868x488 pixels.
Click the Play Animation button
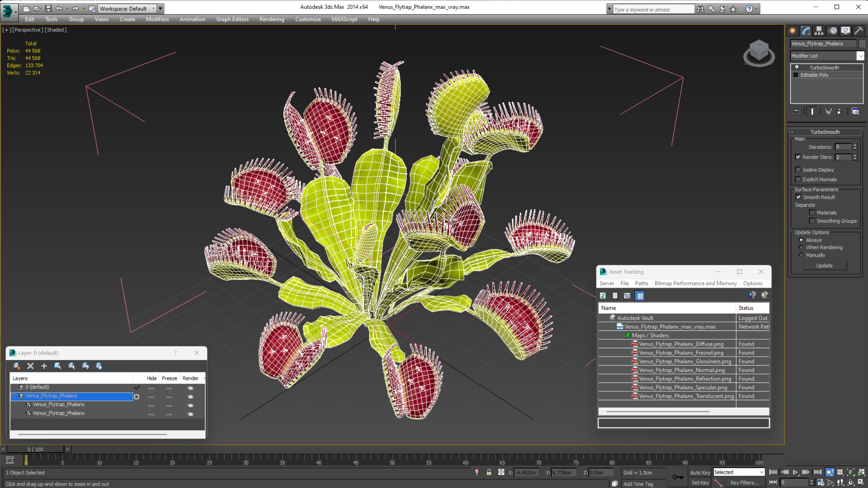tap(795, 472)
